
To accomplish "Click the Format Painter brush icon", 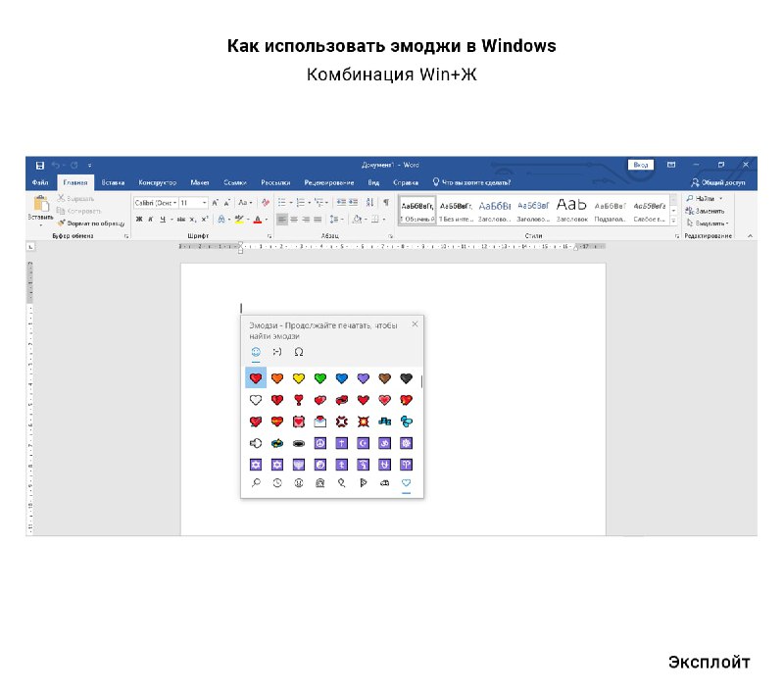I will 61,223.
